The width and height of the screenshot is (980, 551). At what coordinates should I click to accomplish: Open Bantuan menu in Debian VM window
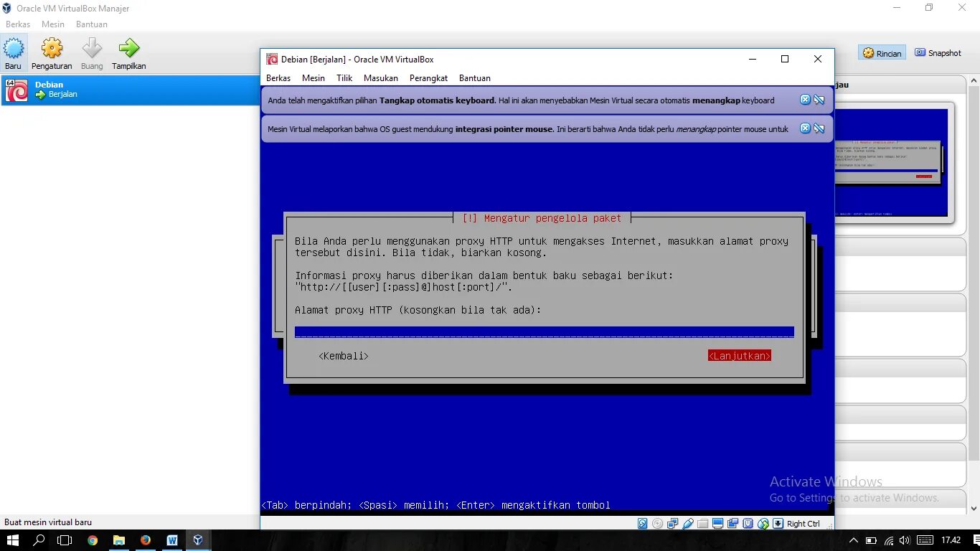pyautogui.click(x=475, y=78)
